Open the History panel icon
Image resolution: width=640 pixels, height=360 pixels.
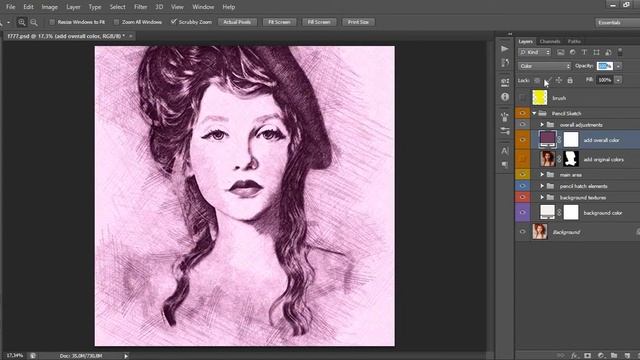(x=505, y=63)
